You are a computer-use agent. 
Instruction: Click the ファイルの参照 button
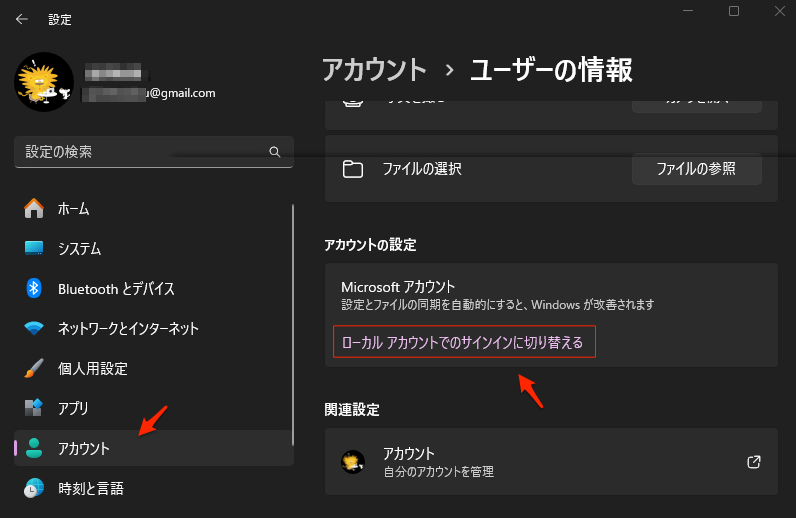pos(696,169)
